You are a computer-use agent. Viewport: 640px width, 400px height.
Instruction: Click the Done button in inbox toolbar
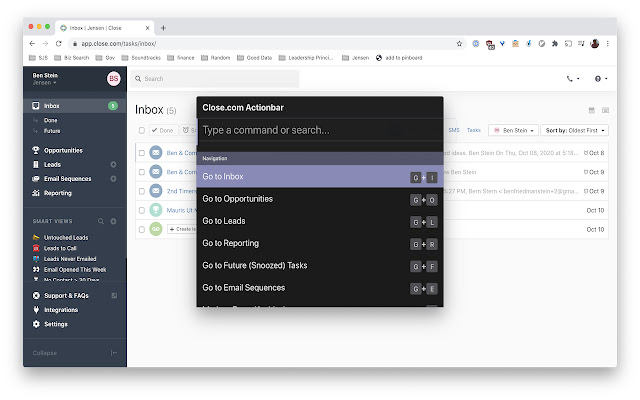(x=163, y=130)
